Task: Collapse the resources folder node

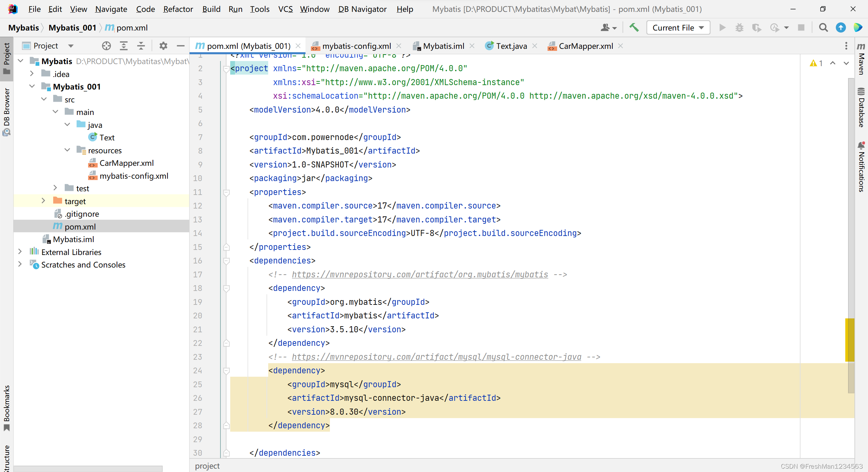Action: tap(67, 150)
